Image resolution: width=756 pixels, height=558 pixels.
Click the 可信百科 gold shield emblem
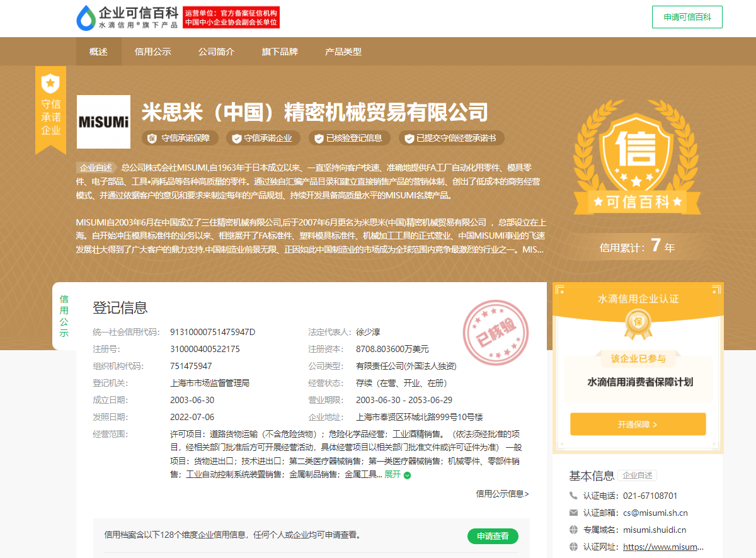636,164
